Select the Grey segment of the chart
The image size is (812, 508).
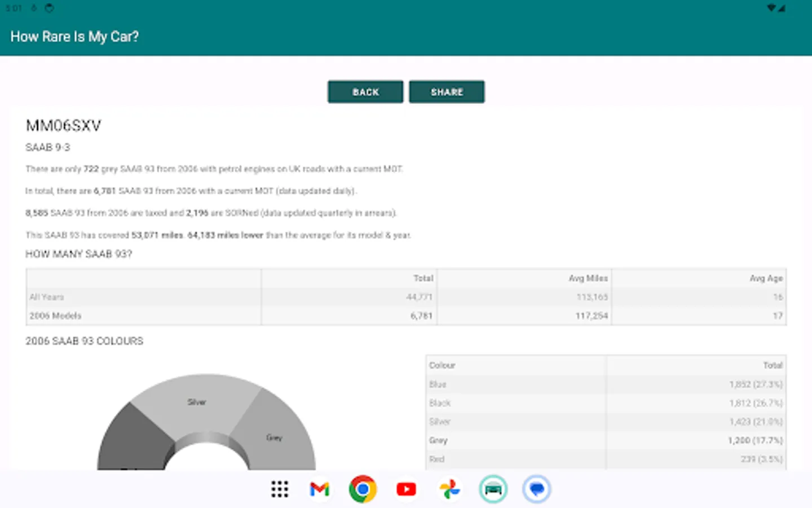tap(275, 437)
